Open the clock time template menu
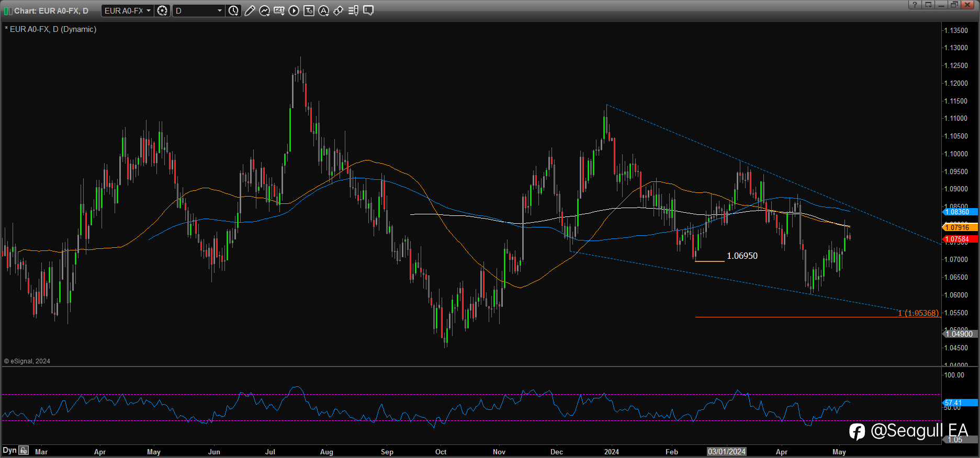 point(233,10)
